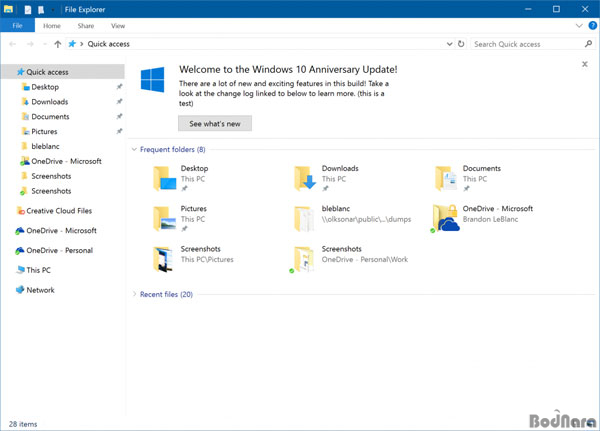The image size is (600, 431).
Task: Click the New folder quick access toolbar icon
Action: (41, 10)
